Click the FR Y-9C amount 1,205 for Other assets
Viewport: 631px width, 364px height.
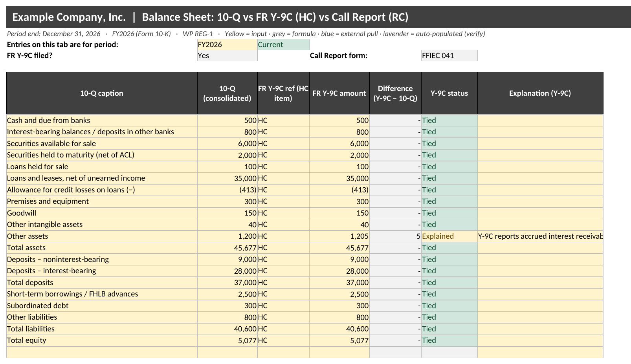click(x=339, y=236)
